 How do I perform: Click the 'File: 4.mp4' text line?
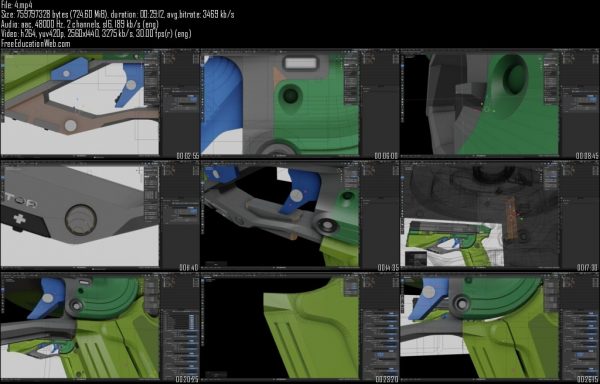coord(17,5)
